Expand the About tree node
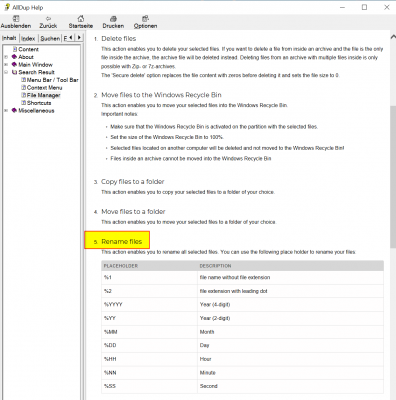 (x=6, y=57)
